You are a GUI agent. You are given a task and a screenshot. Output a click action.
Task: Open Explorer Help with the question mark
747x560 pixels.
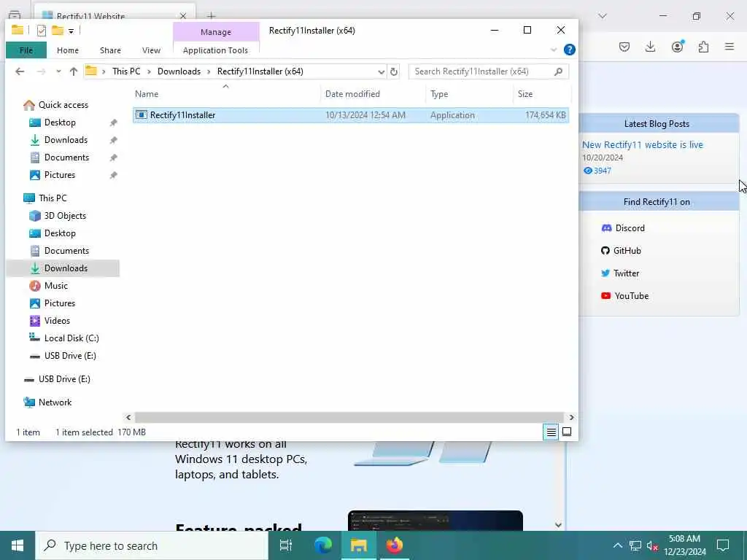tap(569, 50)
